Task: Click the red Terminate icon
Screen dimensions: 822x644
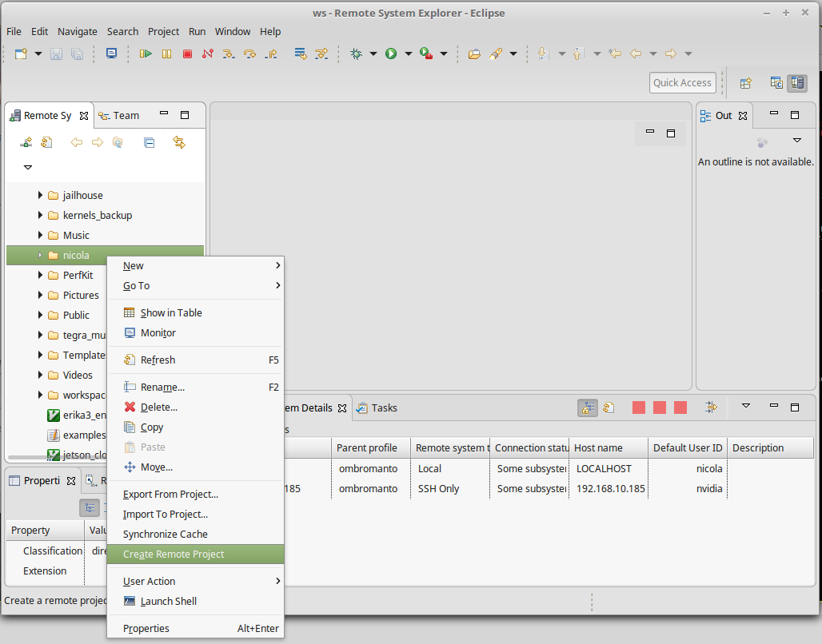Action: pos(187,54)
